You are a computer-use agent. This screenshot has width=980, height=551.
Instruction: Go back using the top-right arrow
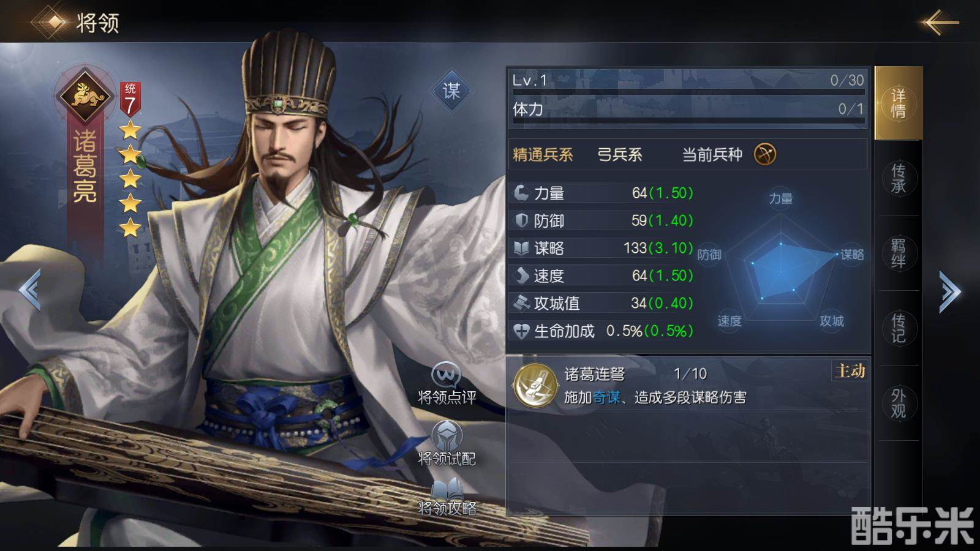tap(939, 23)
